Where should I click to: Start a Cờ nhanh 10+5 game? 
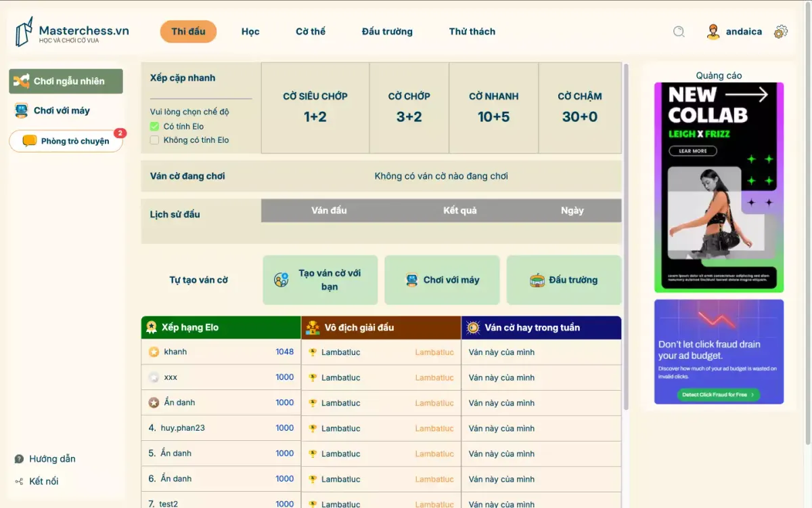(x=493, y=105)
